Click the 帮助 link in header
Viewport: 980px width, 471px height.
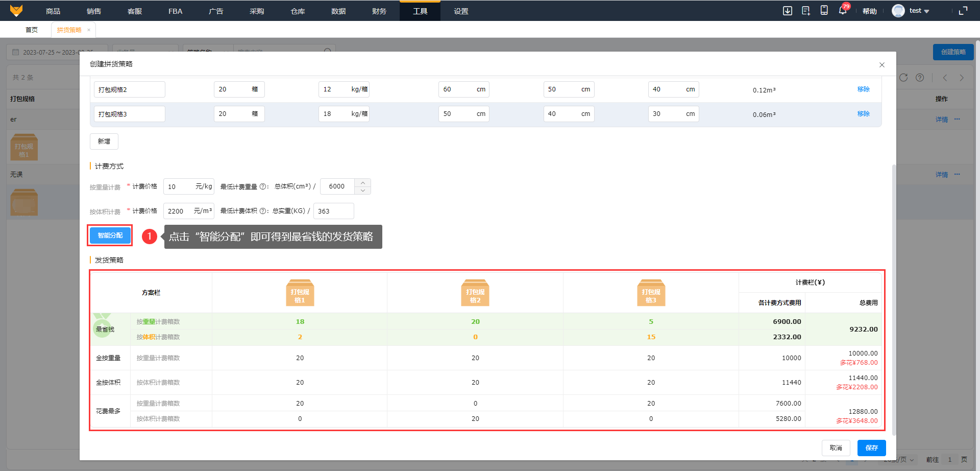click(x=870, y=11)
